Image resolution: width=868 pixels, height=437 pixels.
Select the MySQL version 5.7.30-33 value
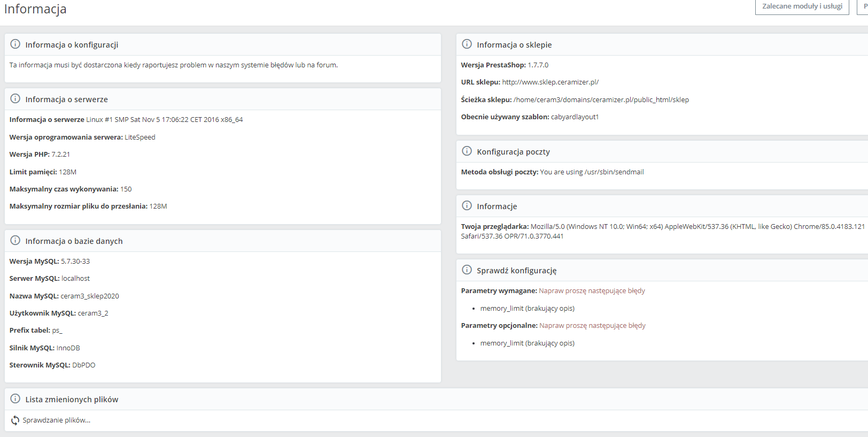pos(75,262)
